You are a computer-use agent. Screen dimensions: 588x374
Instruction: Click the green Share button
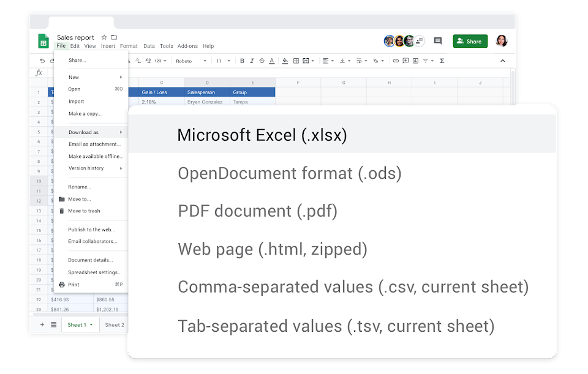pos(470,41)
